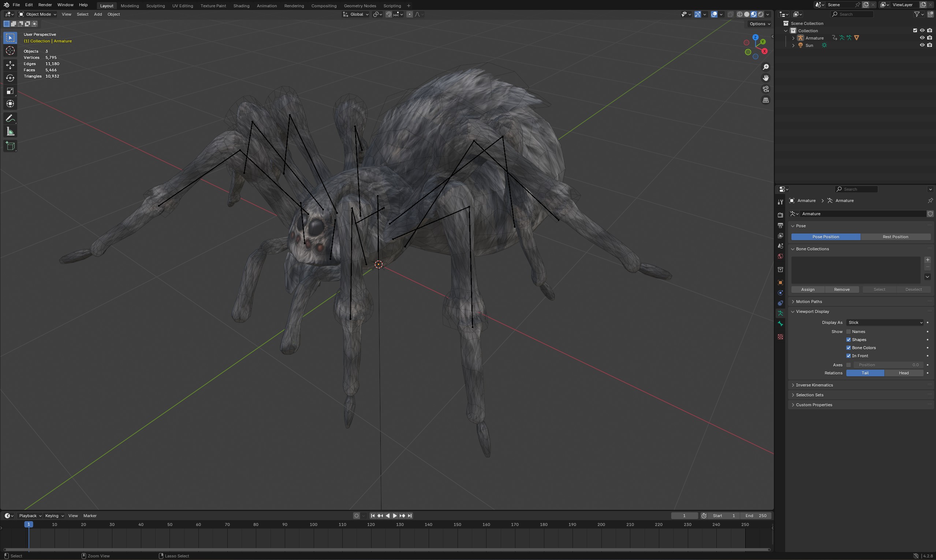
Task: Uncheck the Shapes display option
Action: 849,339
